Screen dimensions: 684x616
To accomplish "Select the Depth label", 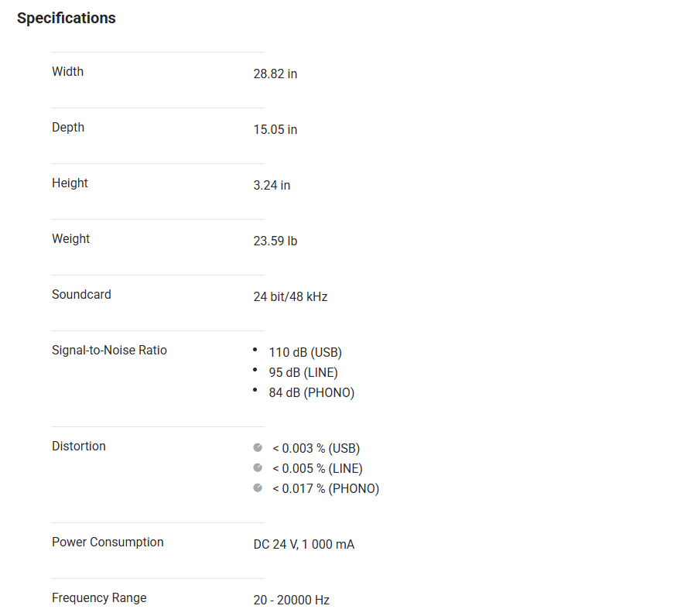I will (68, 128).
